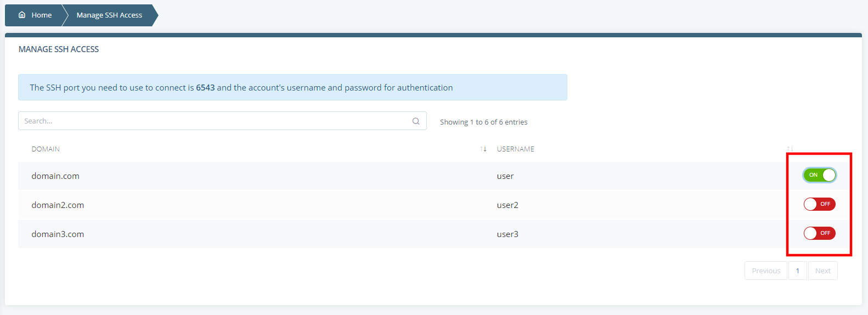The height and width of the screenshot is (315, 868).
Task: Turn off SSH access for domain.com
Action: (x=819, y=175)
